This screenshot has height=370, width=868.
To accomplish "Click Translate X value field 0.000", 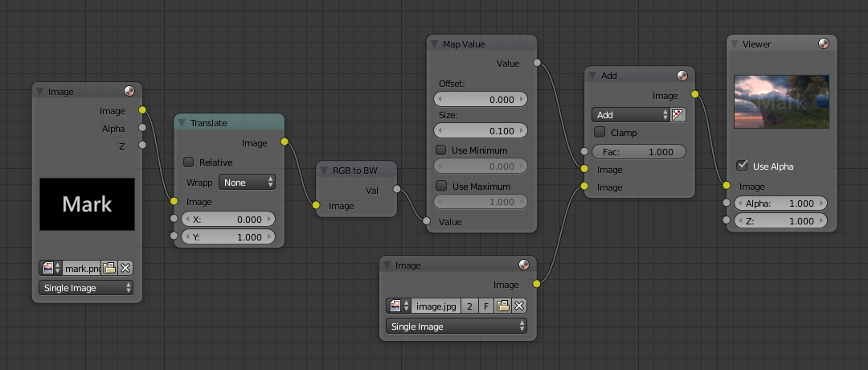I will pos(228,220).
